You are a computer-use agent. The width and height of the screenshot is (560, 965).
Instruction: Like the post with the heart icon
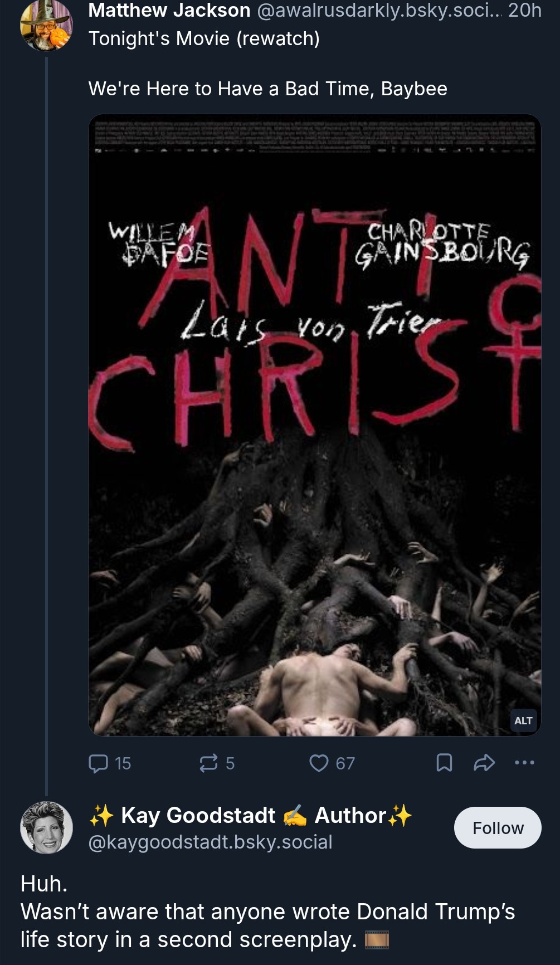point(319,763)
